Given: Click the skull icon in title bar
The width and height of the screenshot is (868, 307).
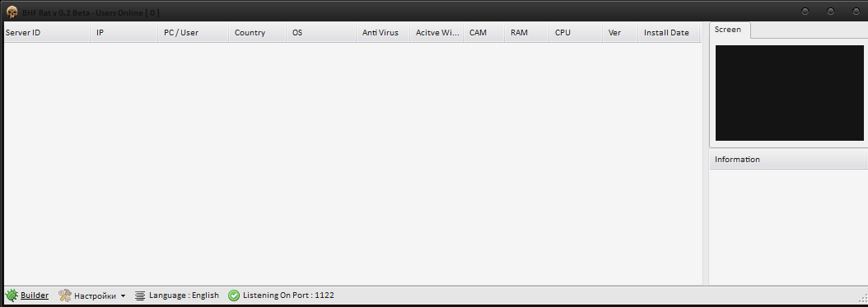Looking at the screenshot, I should click(x=12, y=12).
